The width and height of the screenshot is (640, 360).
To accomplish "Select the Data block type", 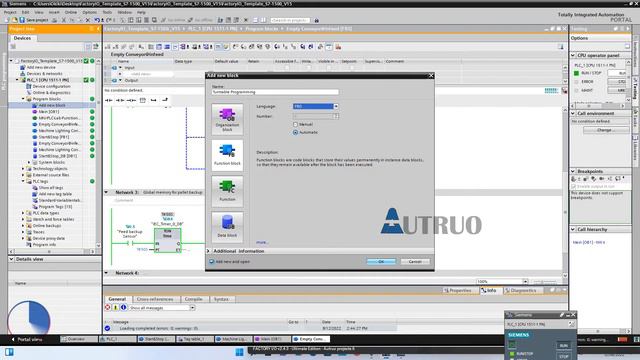I will click(x=227, y=227).
